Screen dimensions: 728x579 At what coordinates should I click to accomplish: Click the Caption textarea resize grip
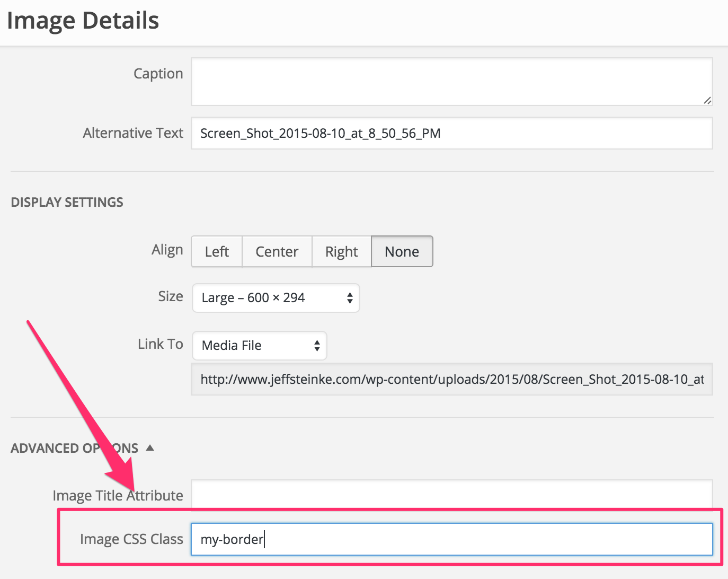tap(707, 100)
